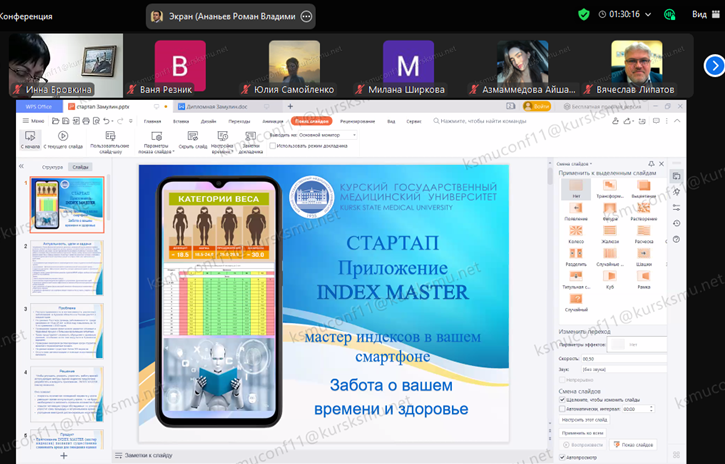Click 'С текущего слайда' play icon
This screenshot has width=725, height=464.
click(x=63, y=136)
